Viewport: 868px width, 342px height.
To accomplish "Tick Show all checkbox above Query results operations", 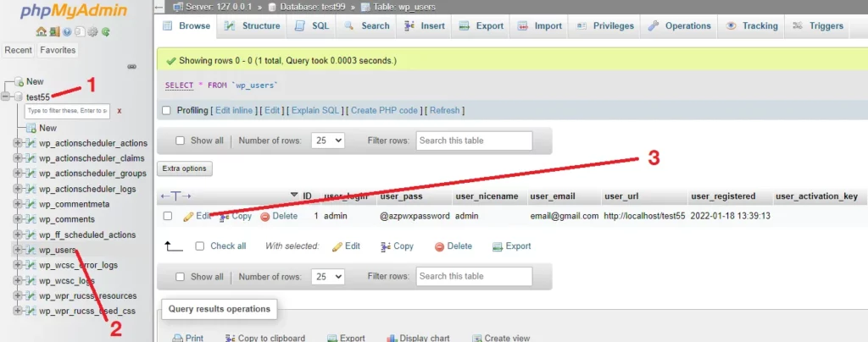I will (180, 276).
